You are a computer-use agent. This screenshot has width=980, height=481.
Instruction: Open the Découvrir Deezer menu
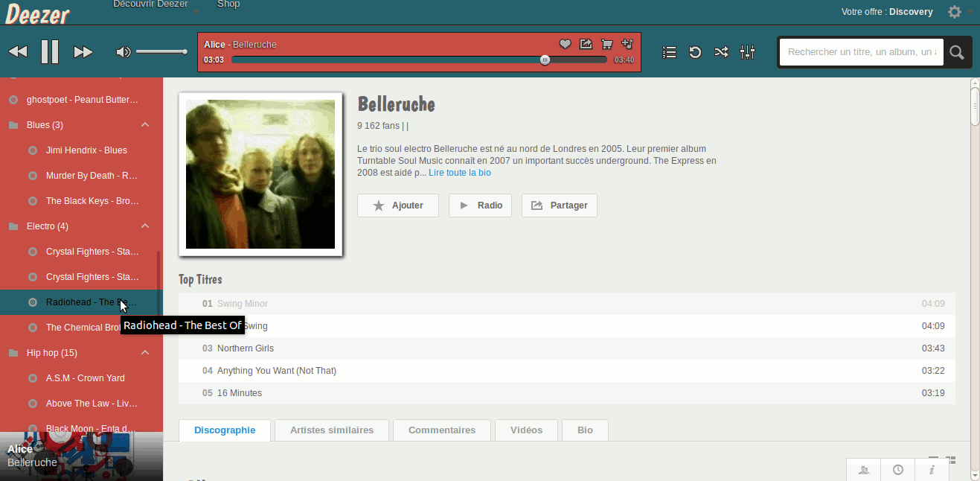150,4
